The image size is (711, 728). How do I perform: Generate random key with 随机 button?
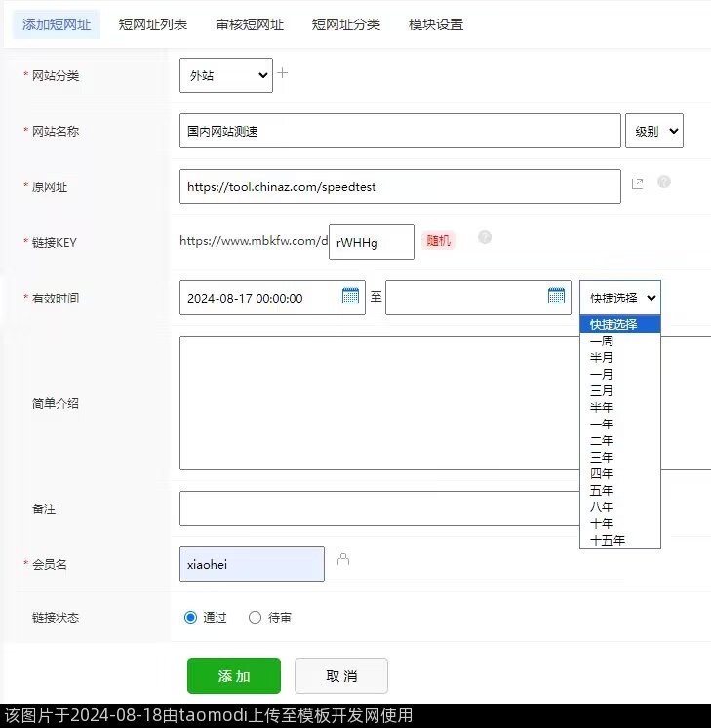(x=438, y=240)
